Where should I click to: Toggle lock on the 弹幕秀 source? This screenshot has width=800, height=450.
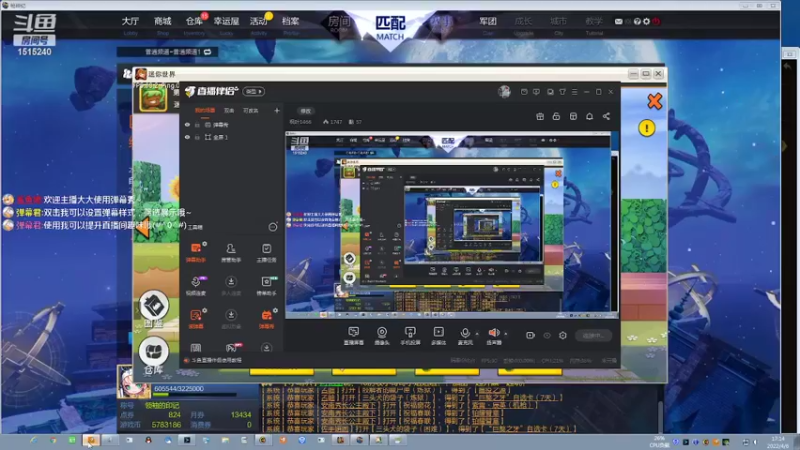click(197, 124)
